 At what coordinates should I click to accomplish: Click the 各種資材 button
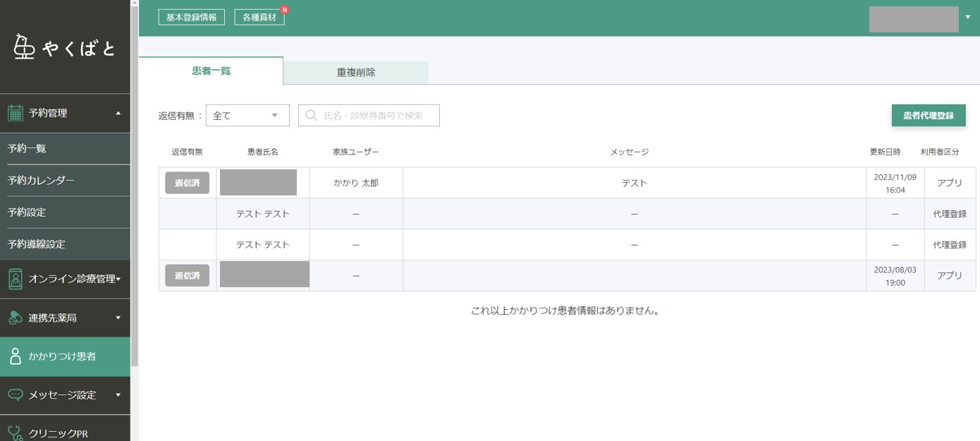tap(259, 18)
